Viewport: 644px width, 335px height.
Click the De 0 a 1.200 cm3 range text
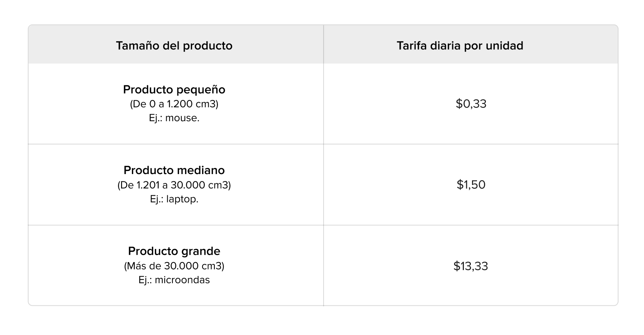[174, 104]
